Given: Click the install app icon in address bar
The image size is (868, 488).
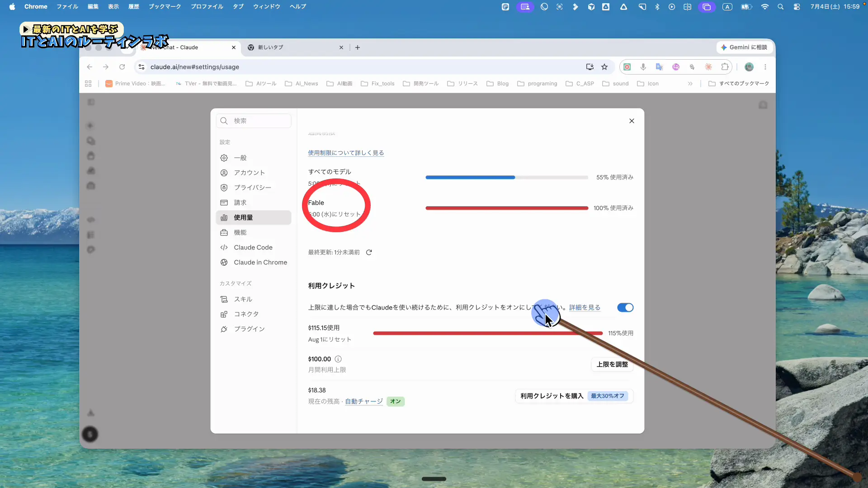Looking at the screenshot, I should [590, 67].
